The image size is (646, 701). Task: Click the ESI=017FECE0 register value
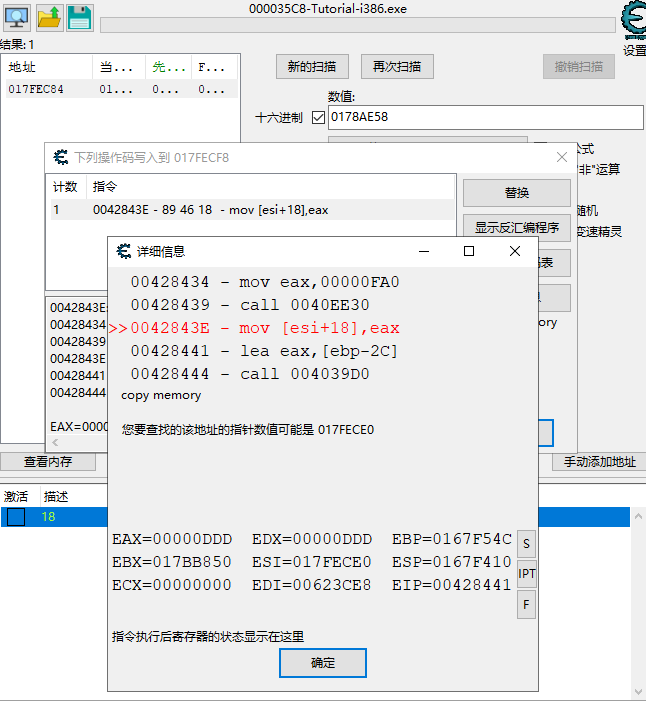click(x=312, y=562)
